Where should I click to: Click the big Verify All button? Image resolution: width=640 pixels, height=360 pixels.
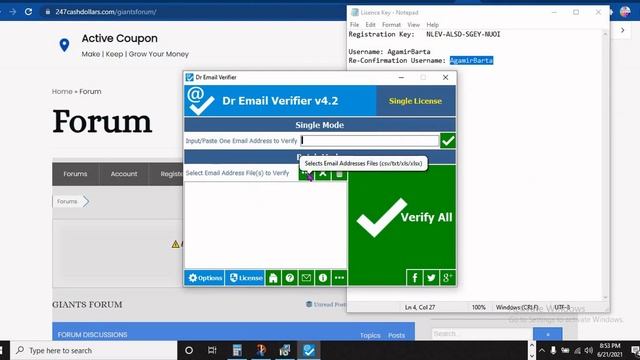pos(402,217)
